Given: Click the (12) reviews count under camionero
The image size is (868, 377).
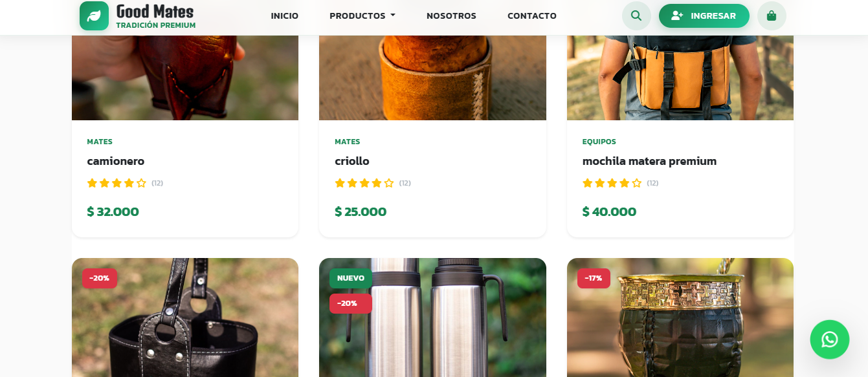Looking at the screenshot, I should coord(159,183).
